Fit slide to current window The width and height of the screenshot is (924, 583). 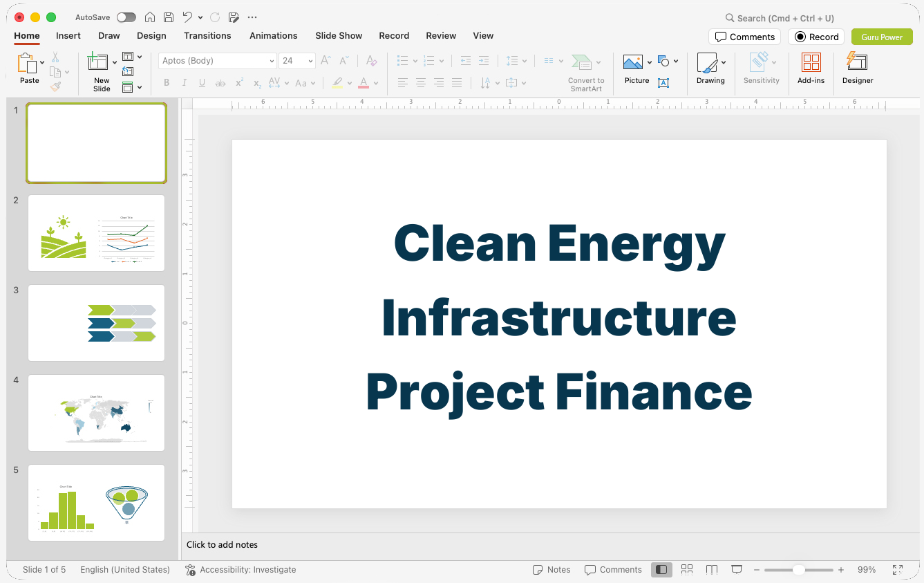pyautogui.click(x=898, y=570)
